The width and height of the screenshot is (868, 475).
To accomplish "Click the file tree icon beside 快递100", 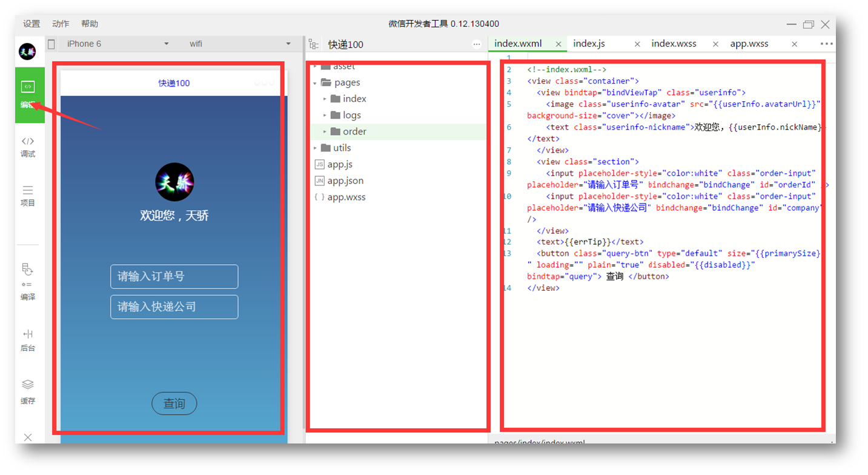I will [x=313, y=44].
